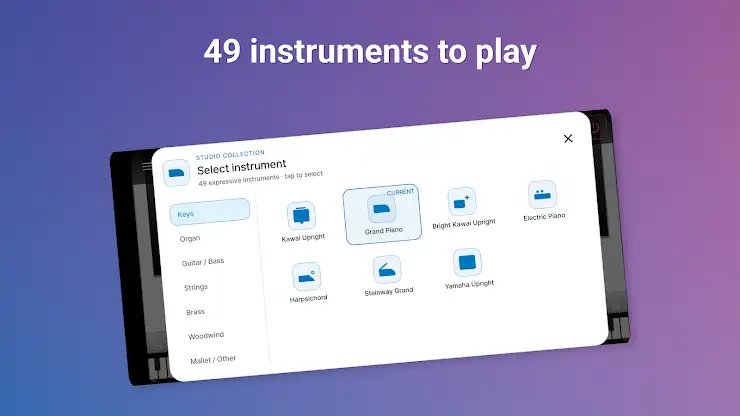Click the Kawai Upright label
The width and height of the screenshot is (740, 416).
tap(303, 238)
